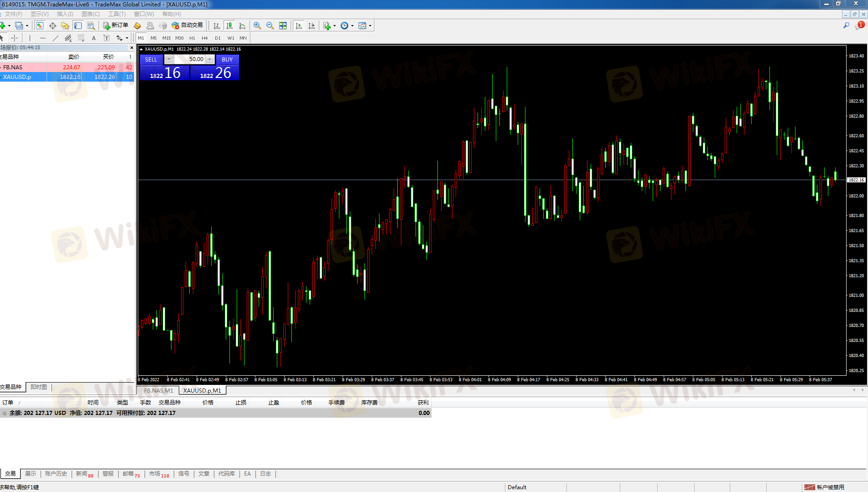Image resolution: width=868 pixels, height=492 pixels.
Task: Click the indicators list green plus icon
Action: [x=327, y=26]
